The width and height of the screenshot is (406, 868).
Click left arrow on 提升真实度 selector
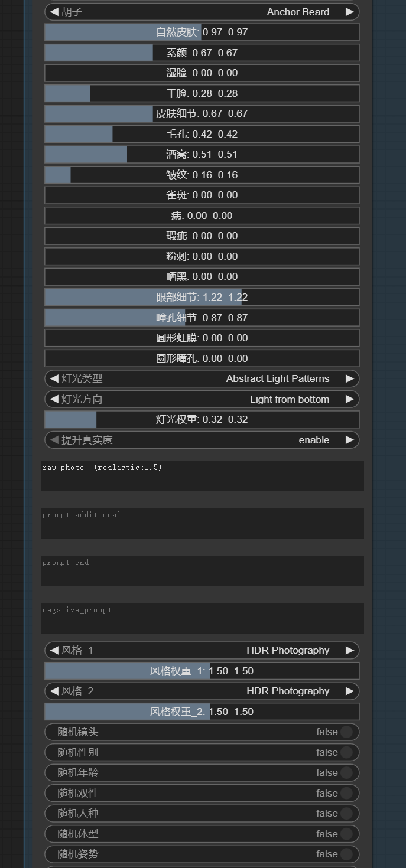pos(54,440)
